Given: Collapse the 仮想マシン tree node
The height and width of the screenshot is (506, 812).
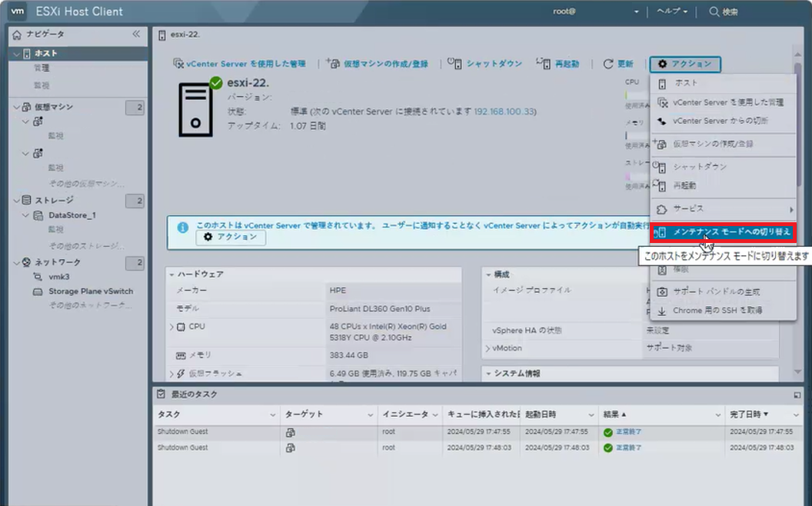Looking at the screenshot, I should pos(16,107).
